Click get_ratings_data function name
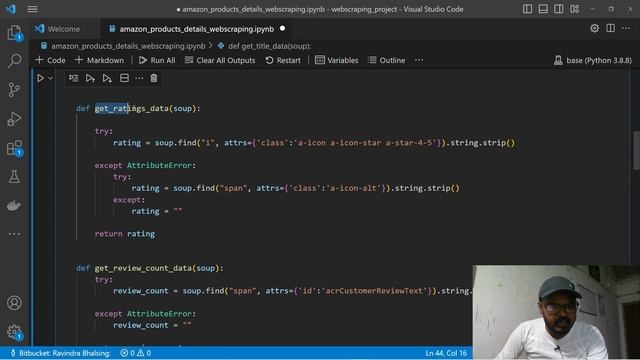 point(131,109)
